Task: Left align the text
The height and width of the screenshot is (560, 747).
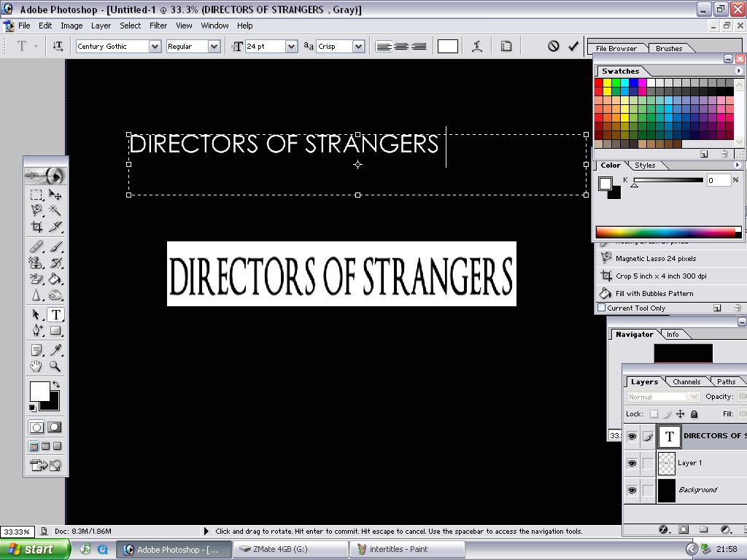Action: pos(384,46)
